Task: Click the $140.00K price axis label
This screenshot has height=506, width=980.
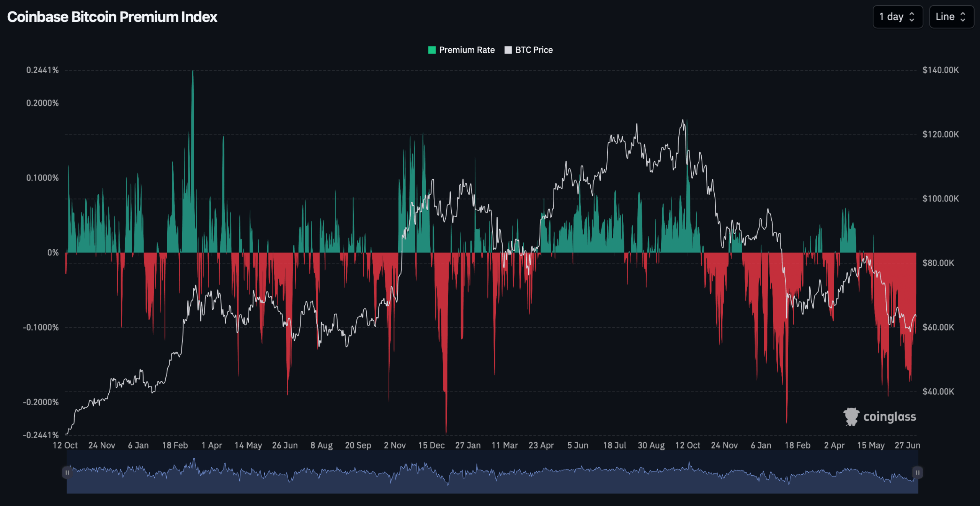Action: click(x=941, y=70)
